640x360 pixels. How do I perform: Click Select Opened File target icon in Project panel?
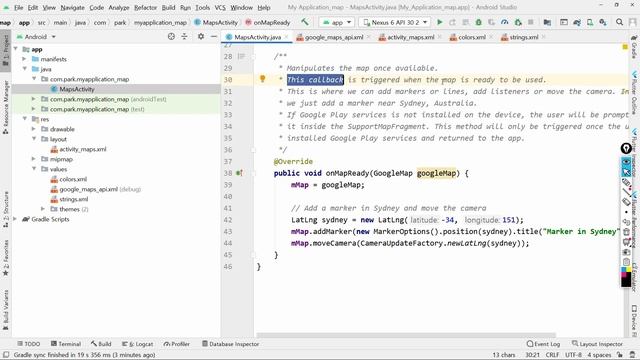coord(171,36)
